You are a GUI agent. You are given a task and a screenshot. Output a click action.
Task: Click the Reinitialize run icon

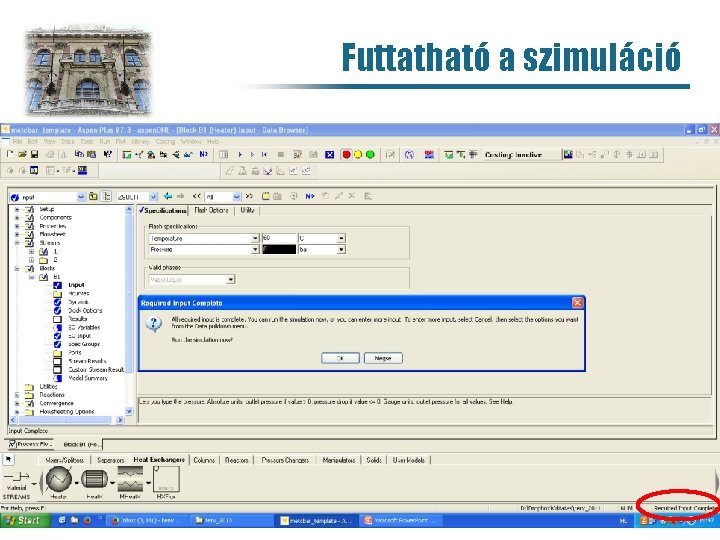point(264,155)
